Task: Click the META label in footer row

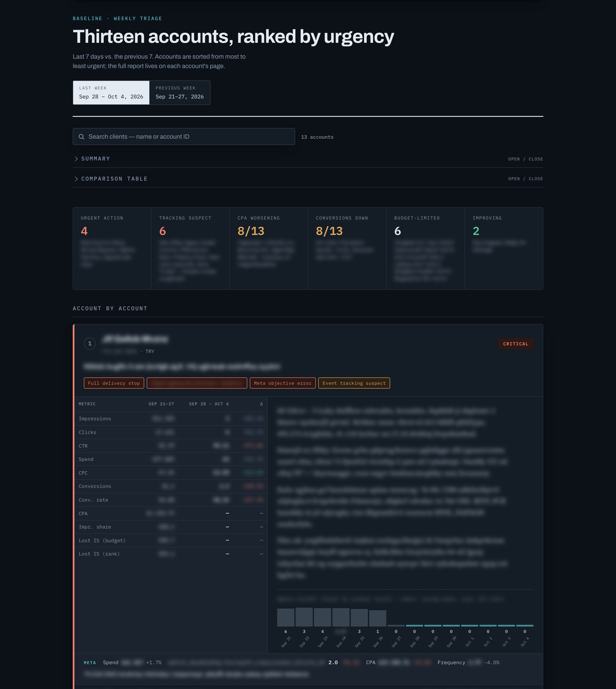Action: (x=90, y=663)
